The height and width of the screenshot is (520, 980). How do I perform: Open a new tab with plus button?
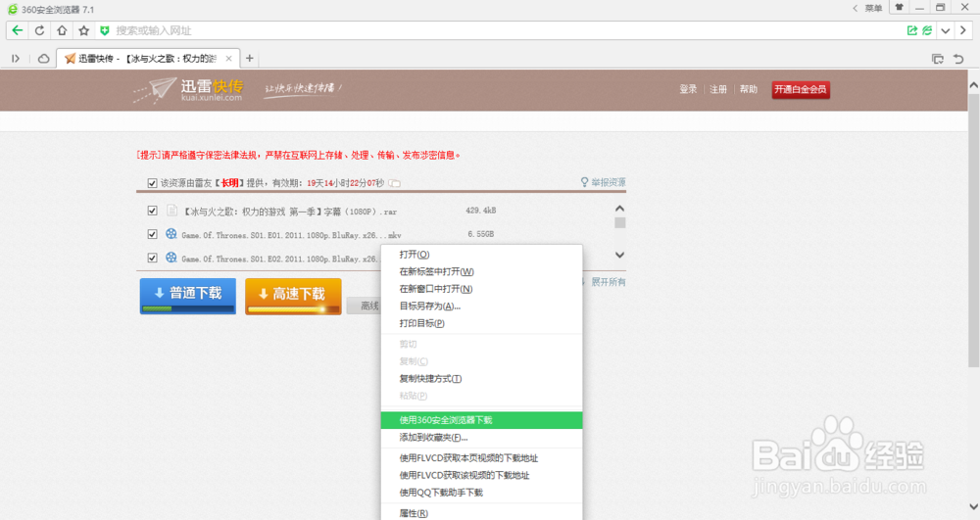click(x=249, y=58)
